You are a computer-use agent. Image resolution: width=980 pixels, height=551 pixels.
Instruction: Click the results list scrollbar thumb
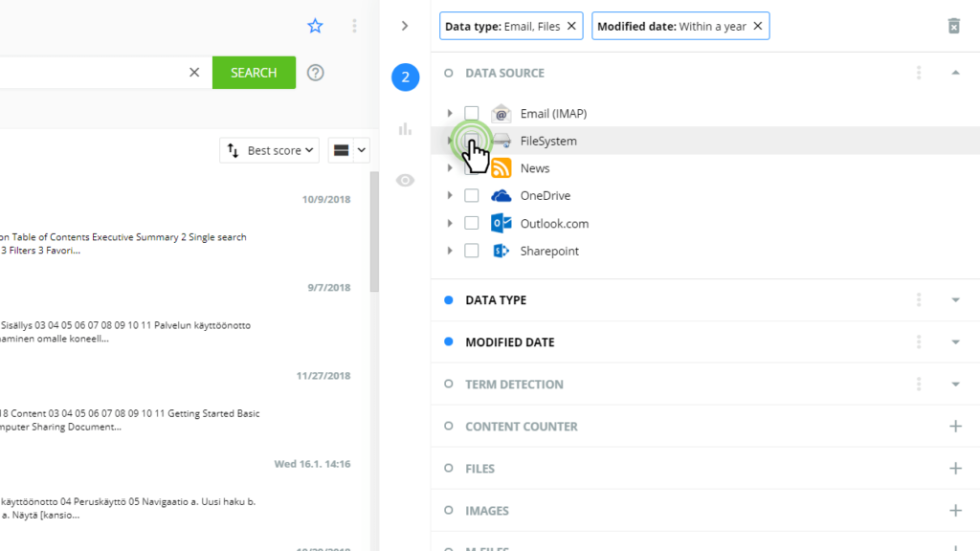pyautogui.click(x=374, y=231)
